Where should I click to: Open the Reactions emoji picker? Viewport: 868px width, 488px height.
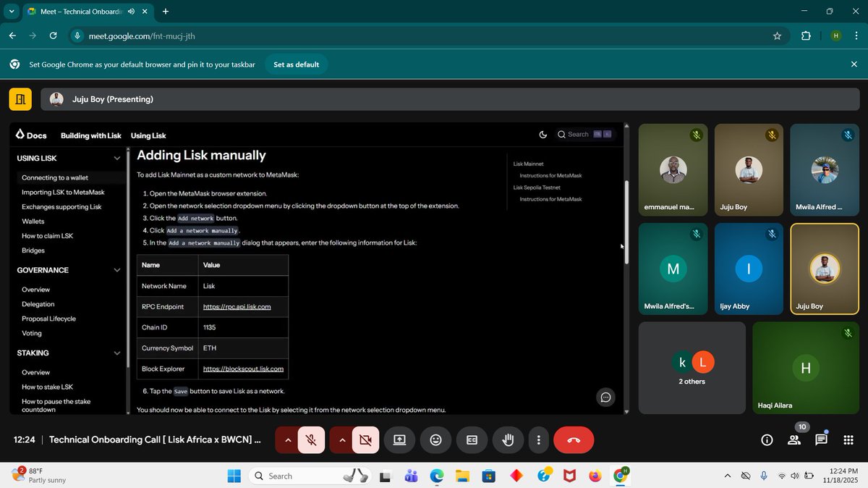click(x=435, y=439)
